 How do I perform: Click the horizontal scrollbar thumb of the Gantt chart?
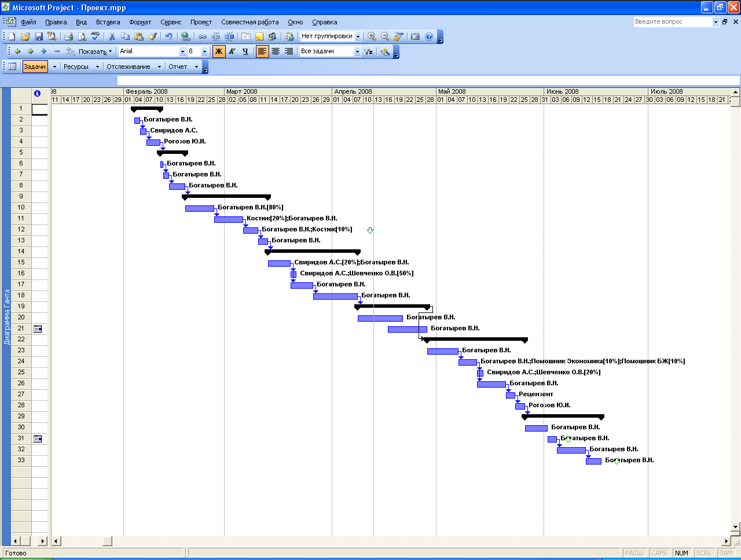click(108, 541)
